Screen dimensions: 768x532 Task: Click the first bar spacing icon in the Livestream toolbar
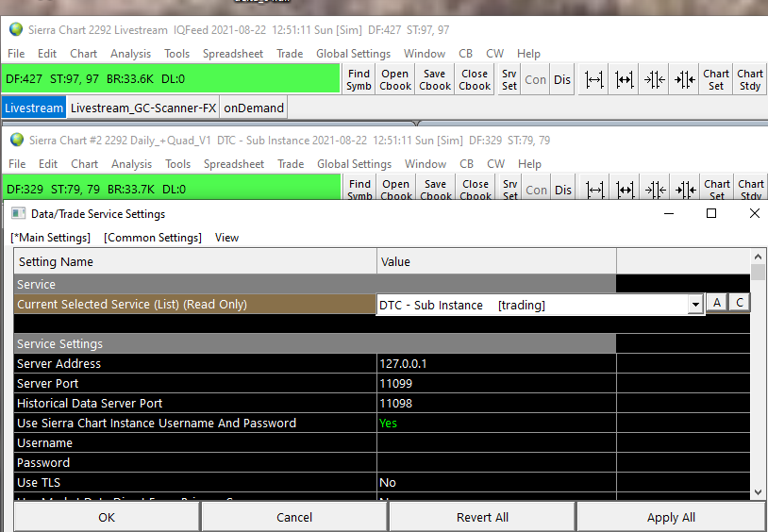pos(593,79)
